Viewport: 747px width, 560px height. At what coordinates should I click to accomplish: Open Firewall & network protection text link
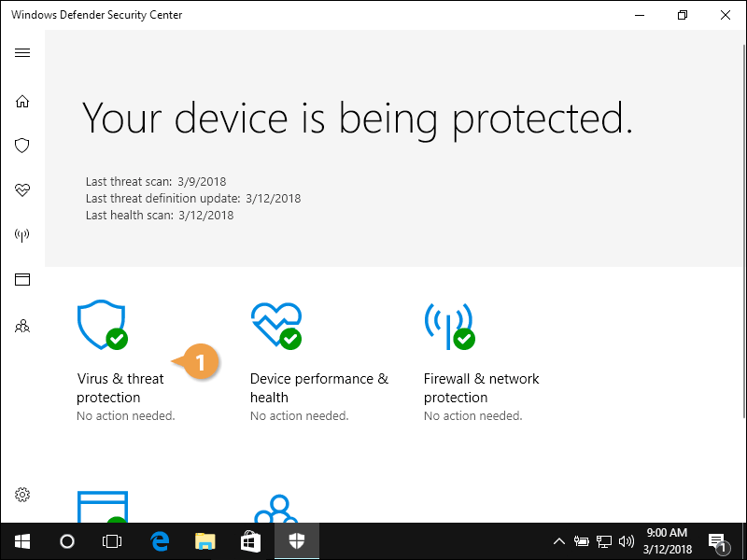coord(481,388)
